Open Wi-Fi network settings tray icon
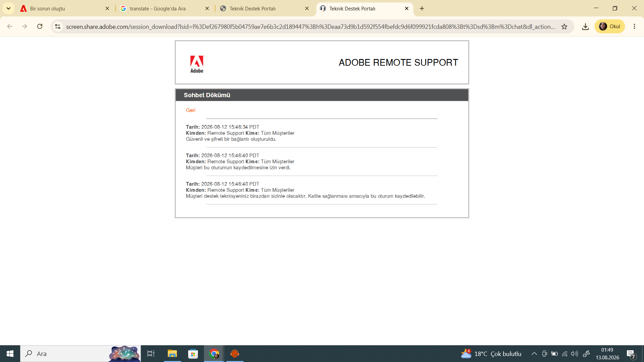644x362 pixels. (565, 354)
